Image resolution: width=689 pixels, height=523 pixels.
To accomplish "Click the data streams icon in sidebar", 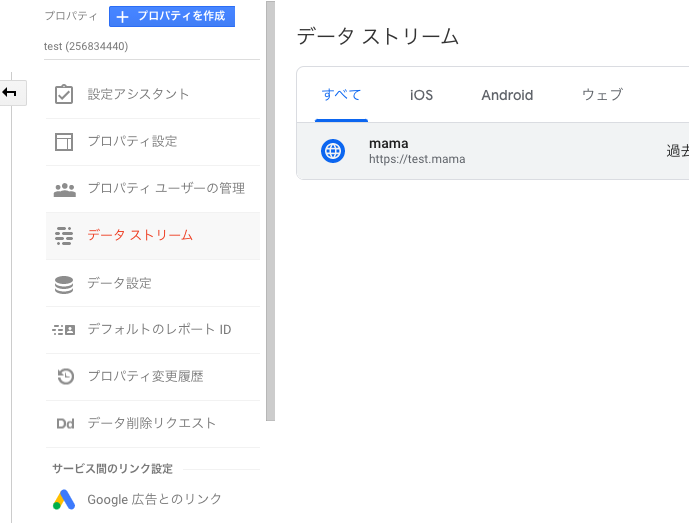I will click(x=64, y=235).
